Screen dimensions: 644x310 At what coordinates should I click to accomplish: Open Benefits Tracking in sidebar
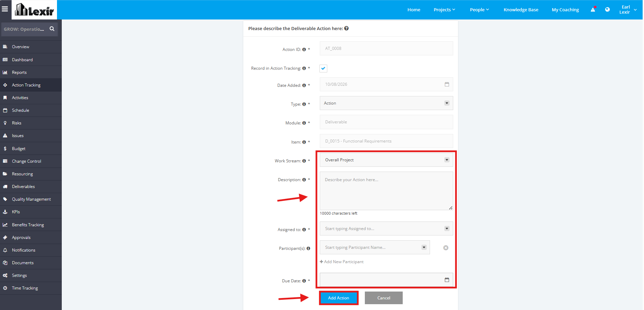[x=31, y=225]
